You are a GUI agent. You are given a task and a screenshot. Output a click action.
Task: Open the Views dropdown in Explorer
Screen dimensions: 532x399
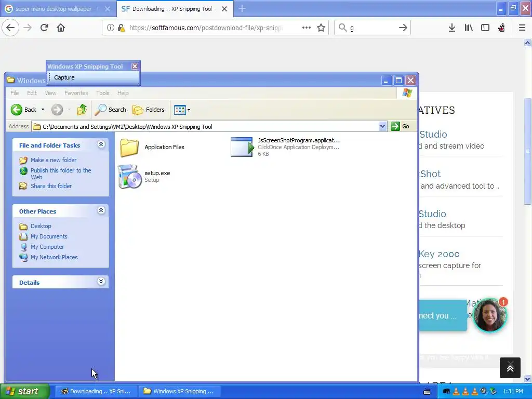coord(182,110)
